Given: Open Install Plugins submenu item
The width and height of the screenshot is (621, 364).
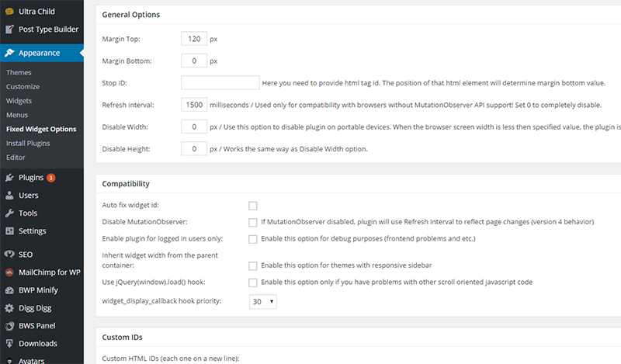Looking at the screenshot, I should (28, 144).
